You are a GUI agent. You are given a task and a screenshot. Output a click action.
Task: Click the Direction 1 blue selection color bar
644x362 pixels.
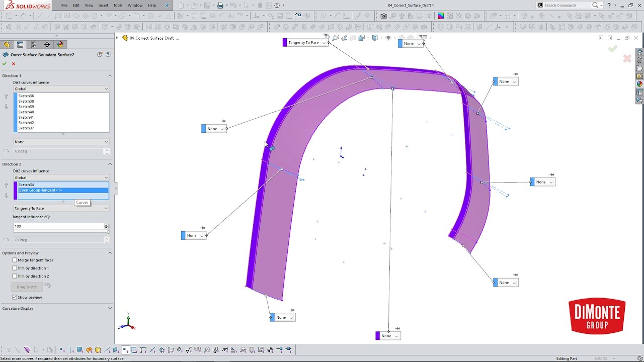tap(15, 113)
